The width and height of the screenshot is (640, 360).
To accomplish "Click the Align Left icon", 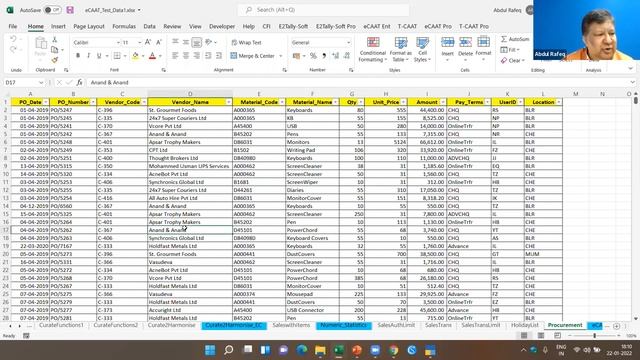I will point(175,56).
